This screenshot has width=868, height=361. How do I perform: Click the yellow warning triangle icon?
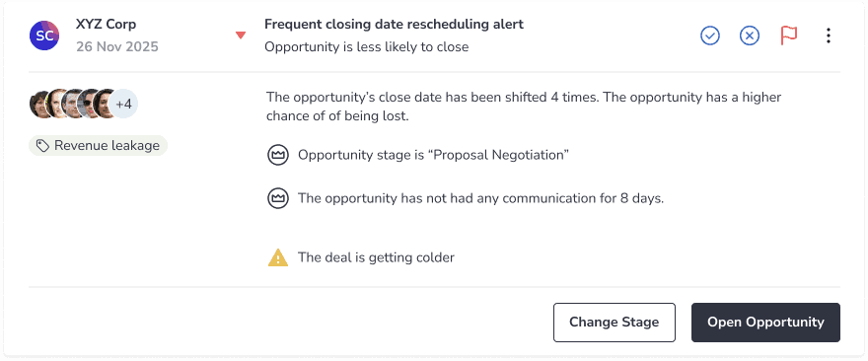pyautogui.click(x=278, y=257)
